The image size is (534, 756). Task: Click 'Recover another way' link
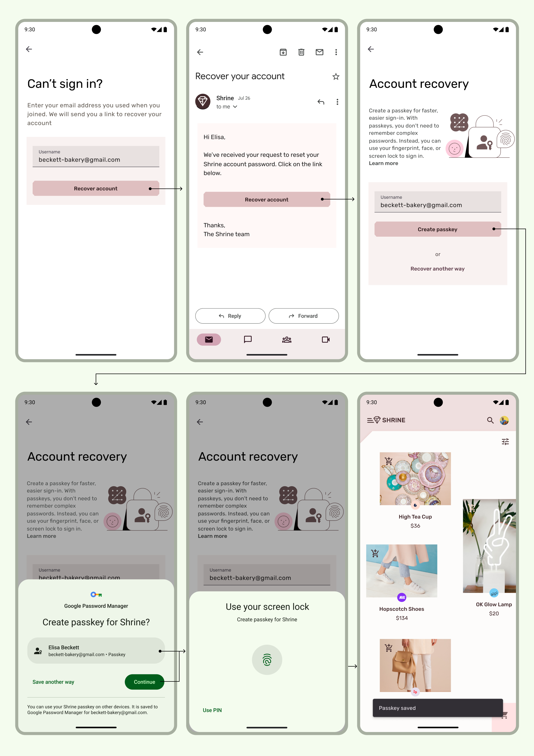click(x=437, y=269)
